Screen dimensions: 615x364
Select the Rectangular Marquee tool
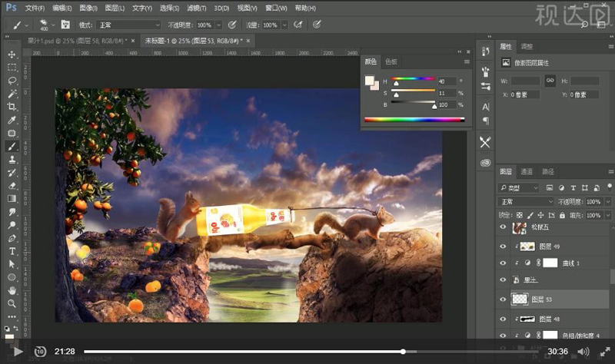[12, 68]
